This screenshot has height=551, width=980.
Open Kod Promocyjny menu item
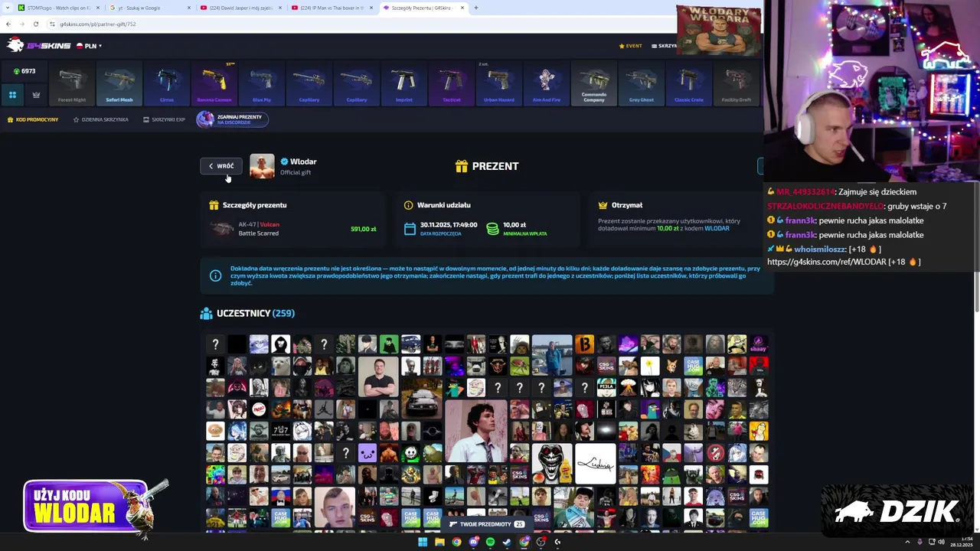point(33,119)
